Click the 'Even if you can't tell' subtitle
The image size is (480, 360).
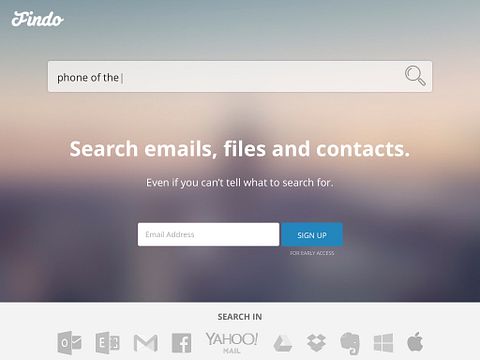coord(240,183)
